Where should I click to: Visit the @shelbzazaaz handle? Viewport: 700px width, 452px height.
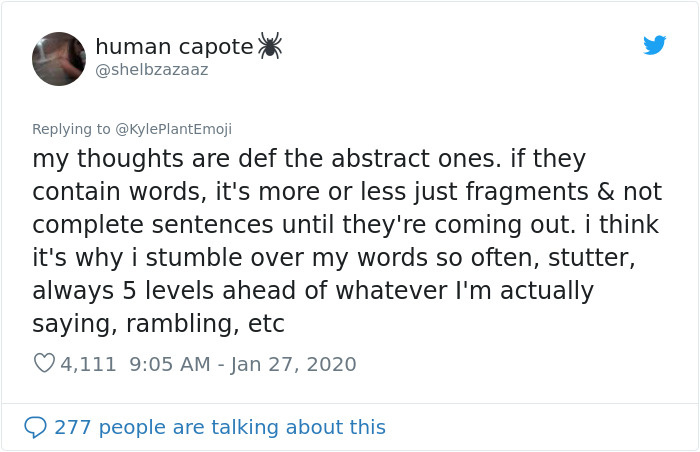(x=152, y=70)
